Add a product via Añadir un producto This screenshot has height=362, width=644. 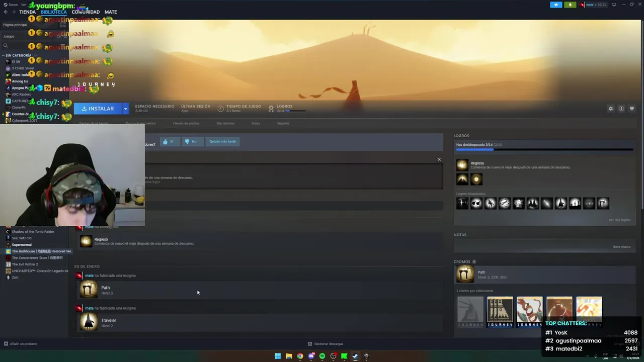21,344
